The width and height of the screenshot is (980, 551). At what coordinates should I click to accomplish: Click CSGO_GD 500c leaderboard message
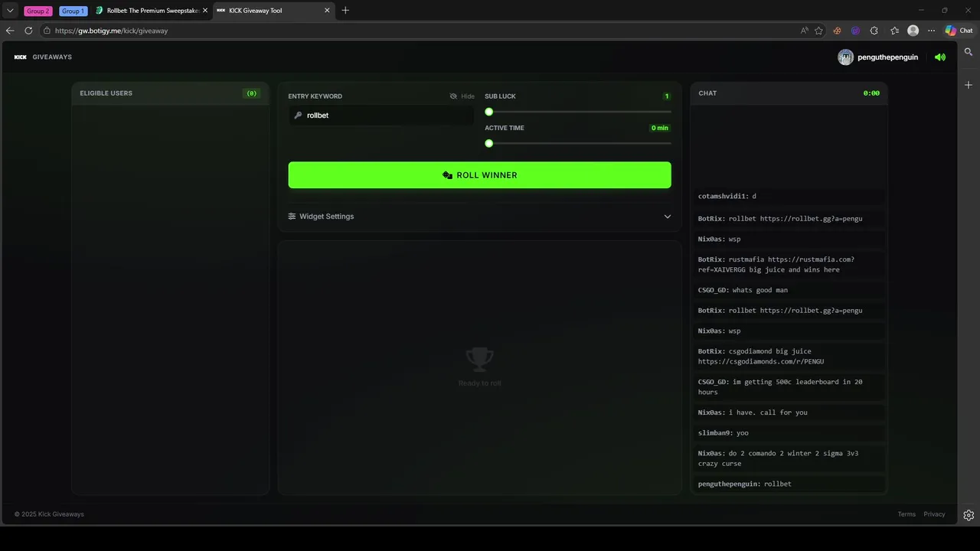789,387
